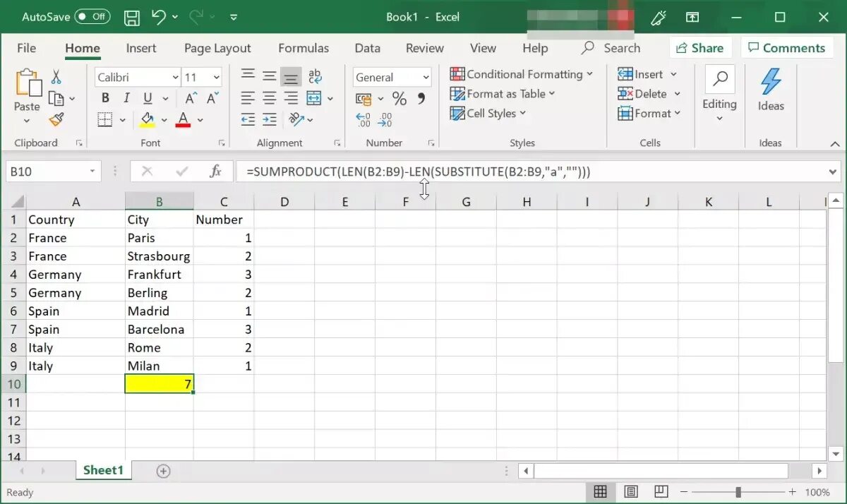Image resolution: width=847 pixels, height=504 pixels.
Task: Select the Sheet1 tab
Action: pos(103,470)
